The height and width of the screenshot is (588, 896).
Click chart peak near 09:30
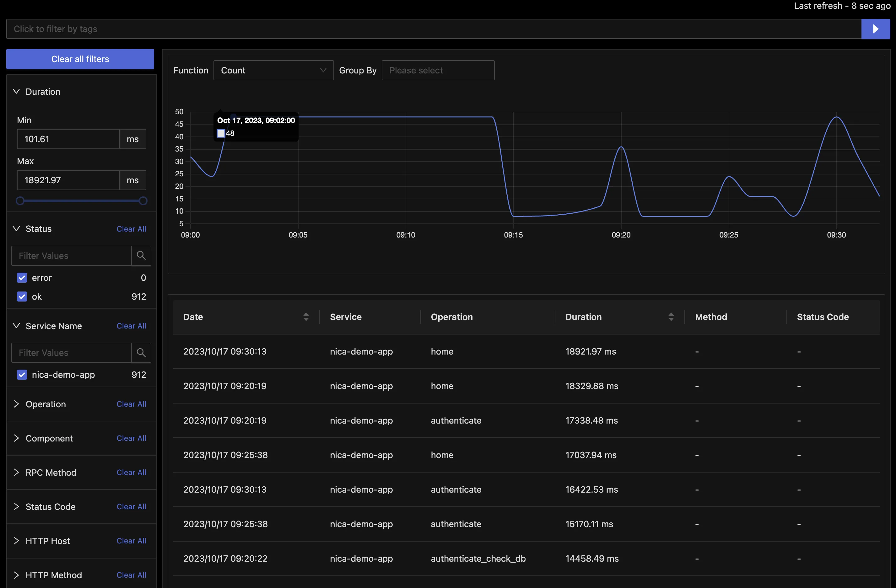[x=837, y=117]
